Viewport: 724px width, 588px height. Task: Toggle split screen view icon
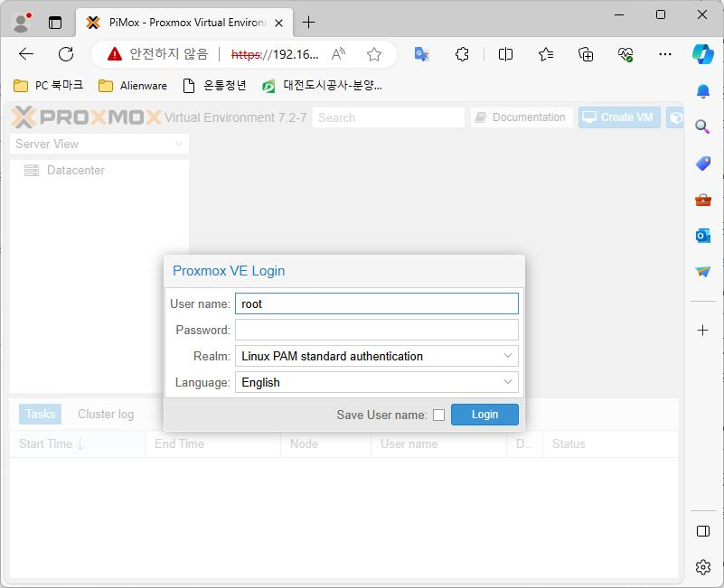coord(505,54)
